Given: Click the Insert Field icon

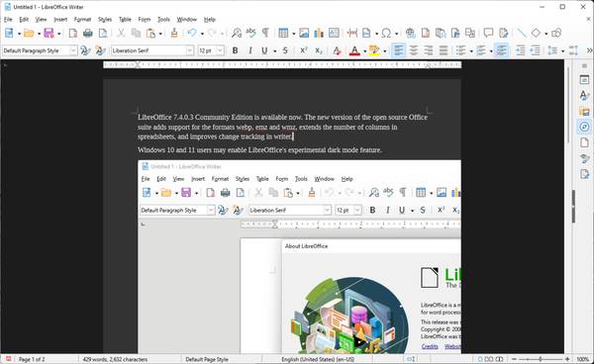Looking at the screenshot, I should (x=366, y=34).
